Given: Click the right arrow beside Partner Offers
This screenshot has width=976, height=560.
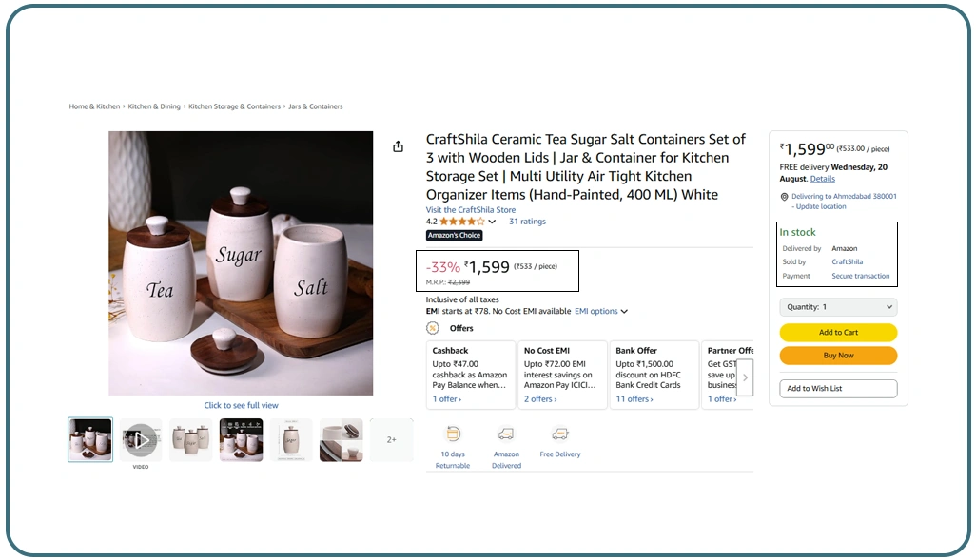Looking at the screenshot, I should click(745, 377).
